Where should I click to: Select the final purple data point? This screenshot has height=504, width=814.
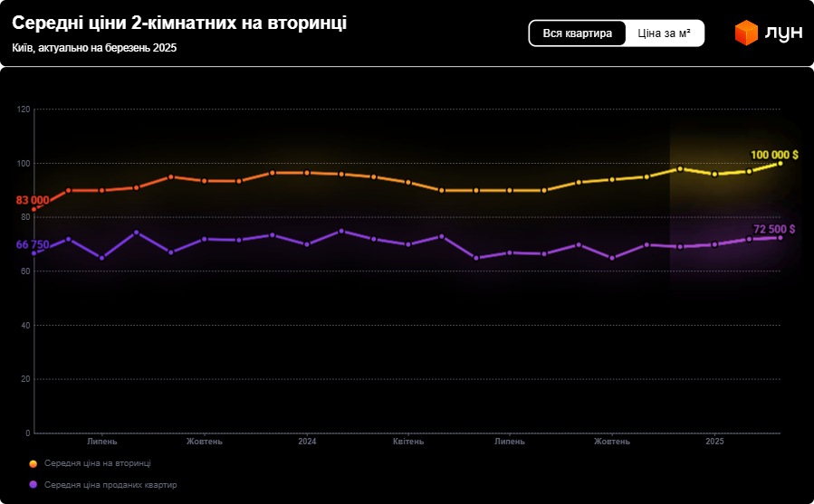tap(780, 237)
